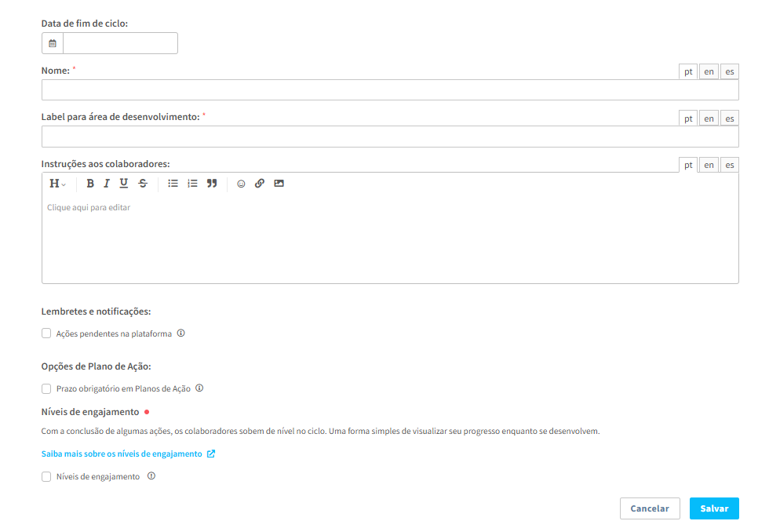
Task: Enable Ações pendentes na plataforma checkbox
Action: (x=46, y=333)
